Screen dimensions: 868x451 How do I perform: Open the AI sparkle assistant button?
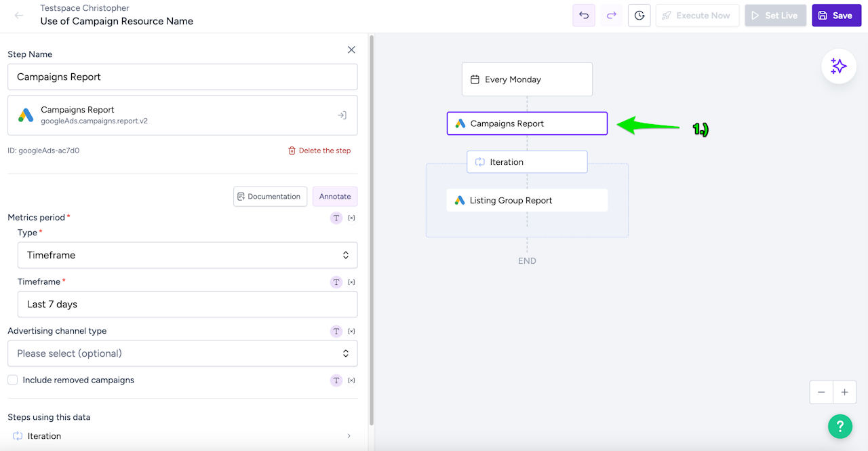click(839, 66)
